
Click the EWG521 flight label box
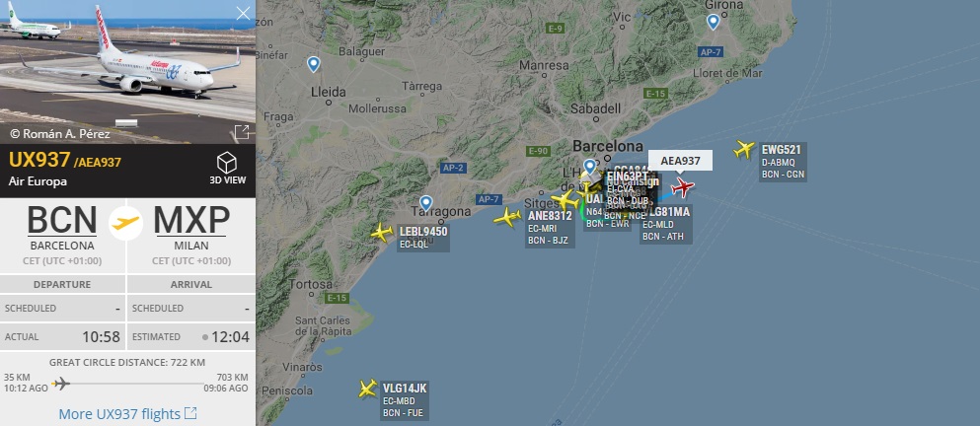point(784,162)
